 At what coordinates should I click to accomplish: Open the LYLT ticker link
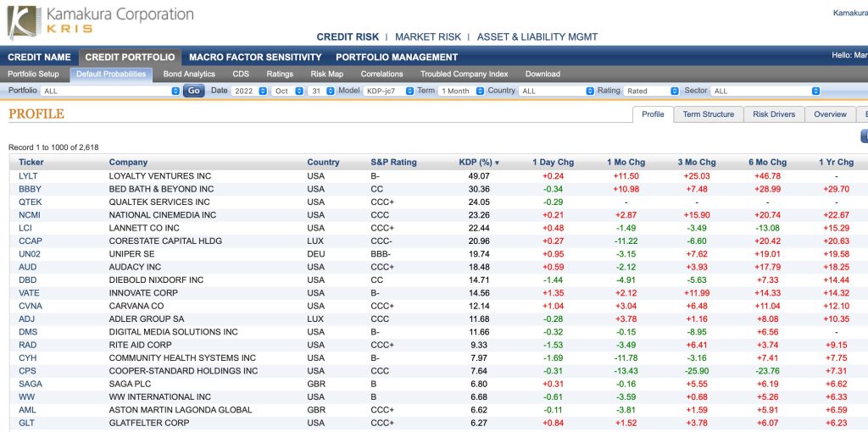coord(28,176)
